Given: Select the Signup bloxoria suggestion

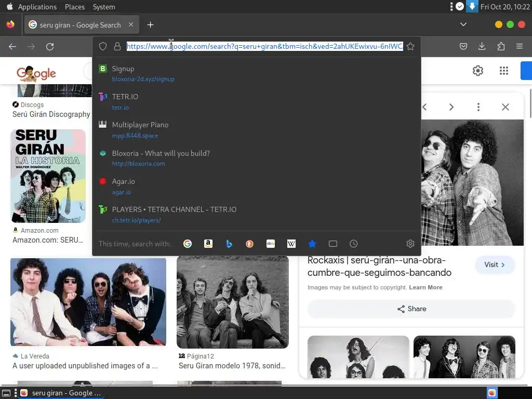Looking at the screenshot, I should point(257,74).
